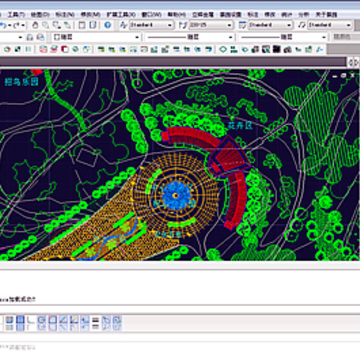Toggle Ortho mode in status bar
Screen dimensions: 360x360
pyautogui.click(x=31, y=323)
